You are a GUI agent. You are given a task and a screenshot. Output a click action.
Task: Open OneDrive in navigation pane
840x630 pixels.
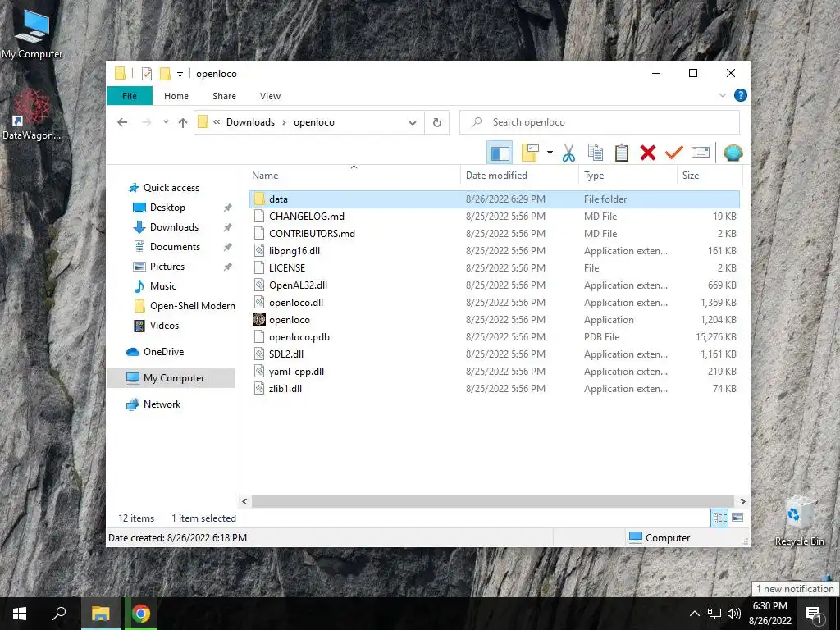click(163, 352)
